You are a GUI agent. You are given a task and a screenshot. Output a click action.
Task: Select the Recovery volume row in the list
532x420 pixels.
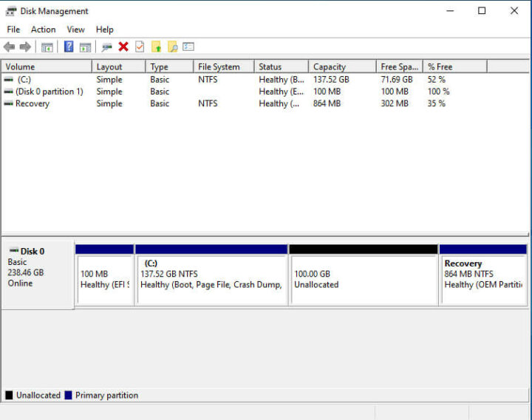(x=32, y=104)
